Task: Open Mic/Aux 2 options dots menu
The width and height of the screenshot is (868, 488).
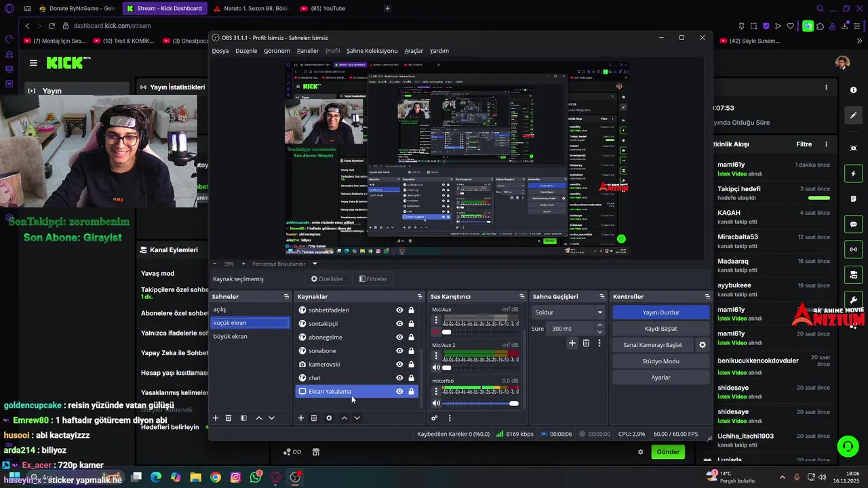Action: (x=436, y=355)
